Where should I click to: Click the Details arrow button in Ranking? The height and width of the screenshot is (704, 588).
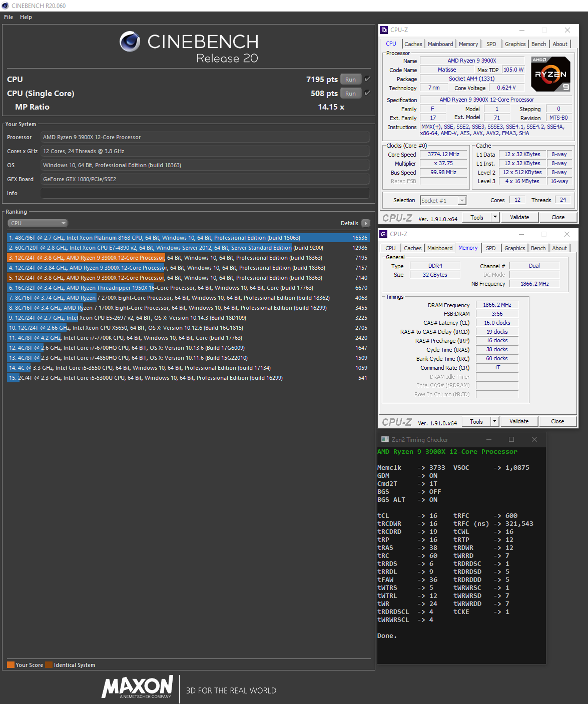click(x=366, y=223)
